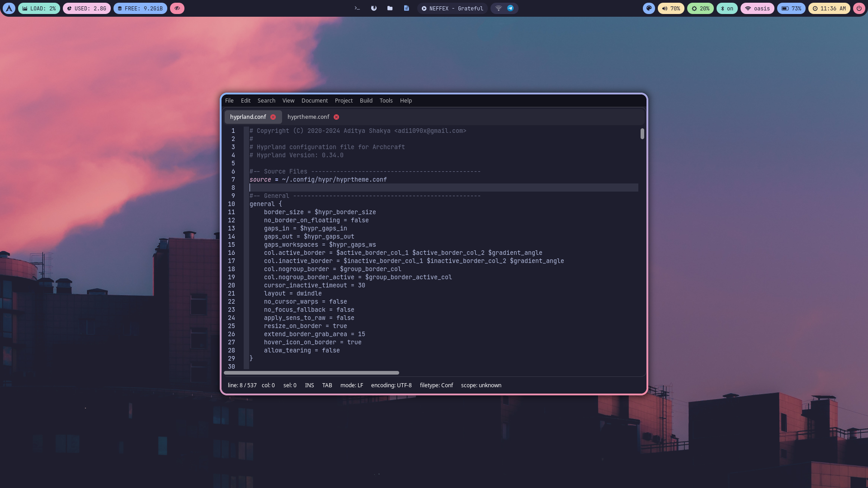The height and width of the screenshot is (488, 868).
Task: Click the Telegram tray icon
Action: (x=510, y=8)
